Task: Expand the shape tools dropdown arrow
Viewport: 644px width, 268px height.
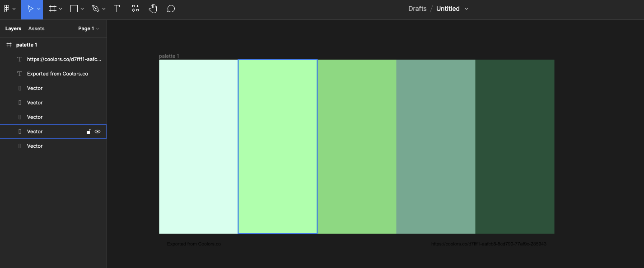Action: coord(82,9)
